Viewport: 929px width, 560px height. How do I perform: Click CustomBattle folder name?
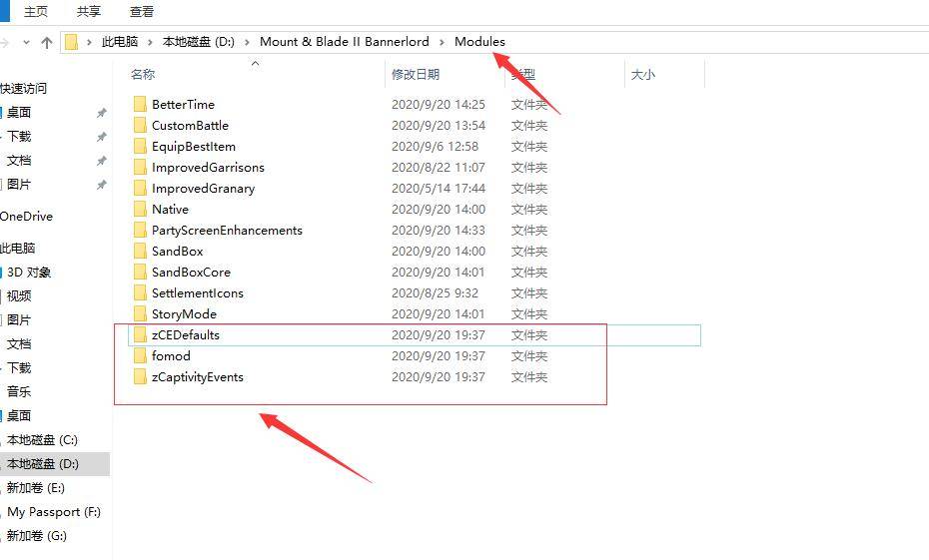coord(190,125)
